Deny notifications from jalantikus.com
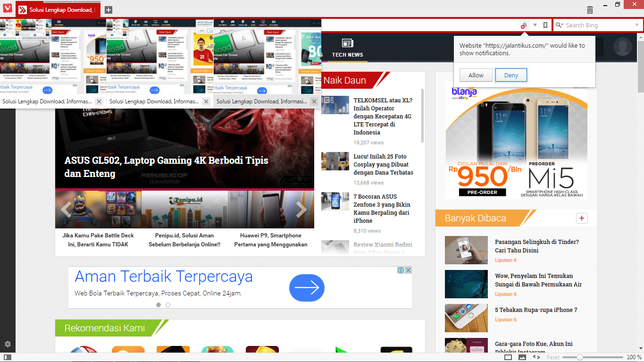Image resolution: width=644 pixels, height=362 pixels. pos(511,75)
